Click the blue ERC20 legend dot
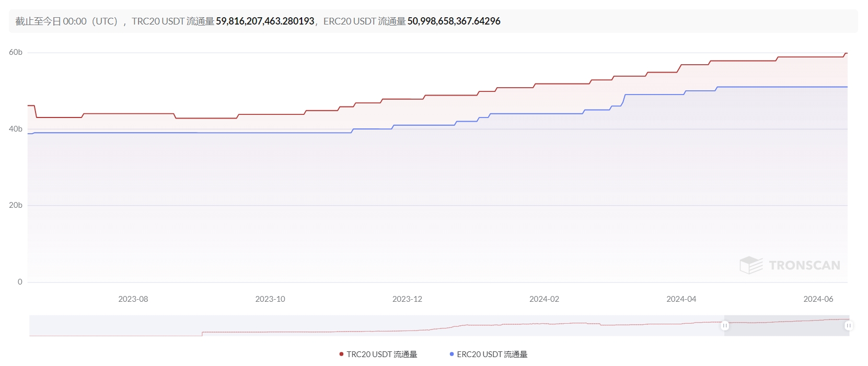The image size is (868, 366). click(452, 355)
